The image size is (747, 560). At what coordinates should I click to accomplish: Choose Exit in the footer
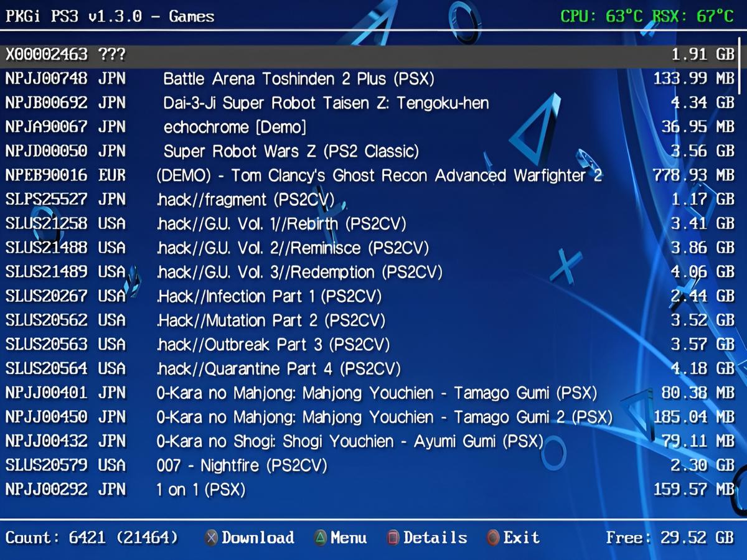pyautogui.click(x=522, y=538)
